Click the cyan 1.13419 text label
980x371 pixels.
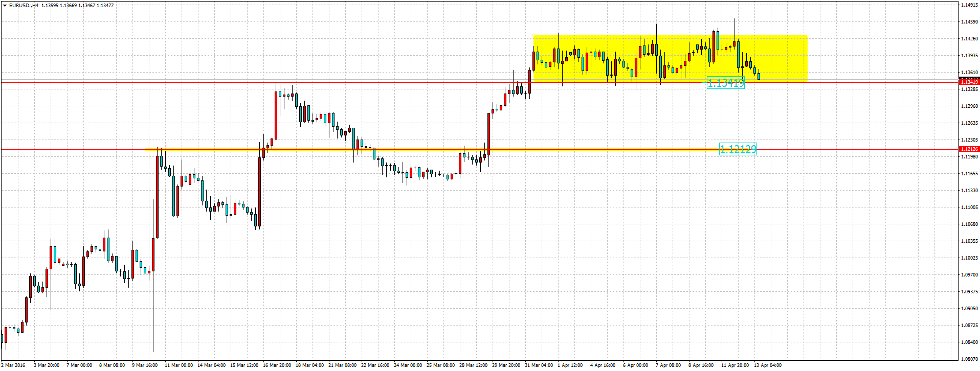pyautogui.click(x=725, y=83)
